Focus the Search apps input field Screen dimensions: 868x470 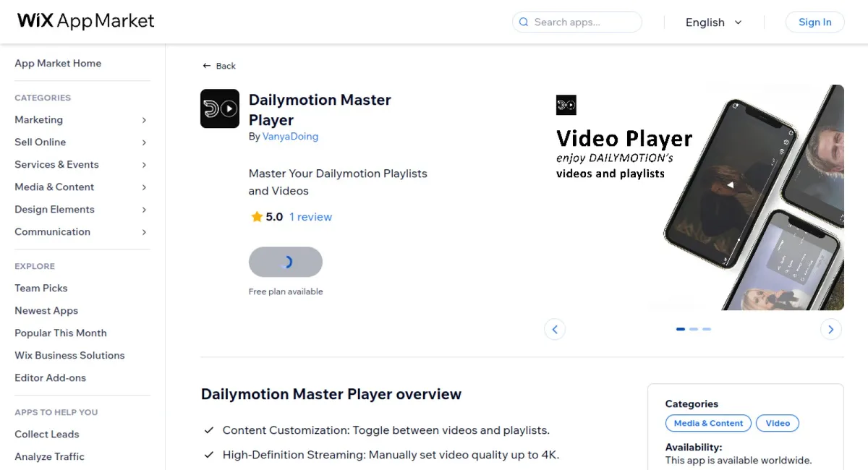pyautogui.click(x=577, y=22)
